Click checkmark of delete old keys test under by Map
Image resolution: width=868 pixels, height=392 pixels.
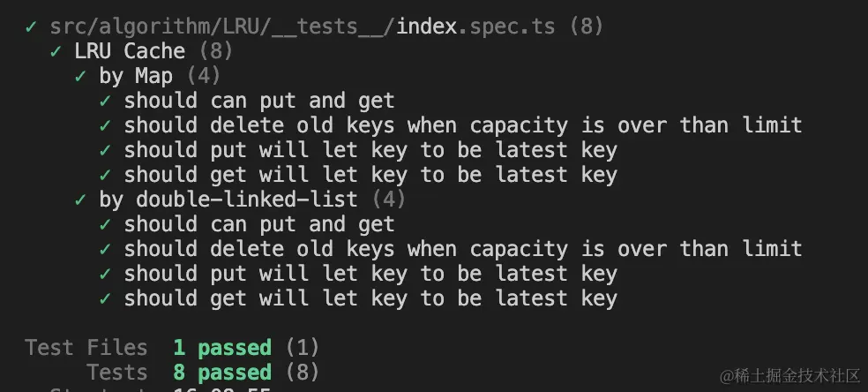pyautogui.click(x=106, y=125)
